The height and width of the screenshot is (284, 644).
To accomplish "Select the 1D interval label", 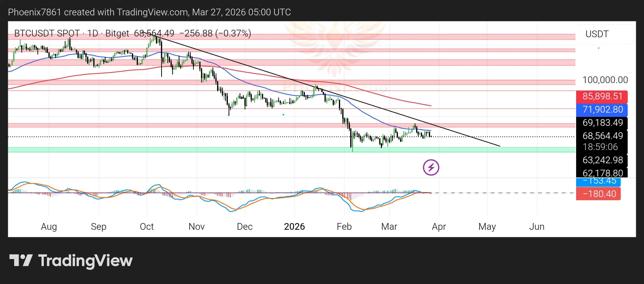I will 93,33.
